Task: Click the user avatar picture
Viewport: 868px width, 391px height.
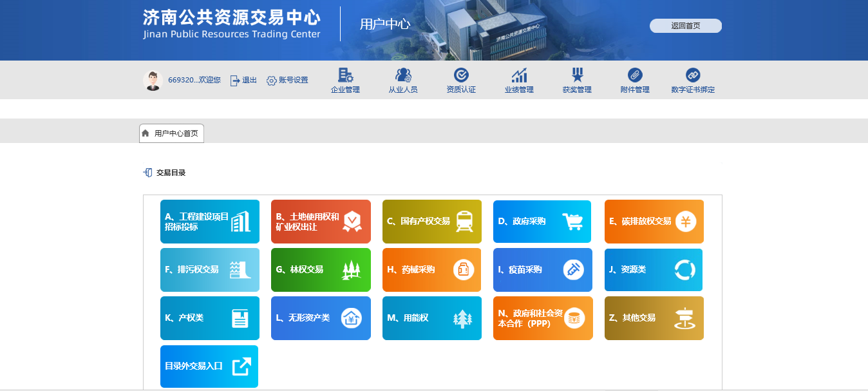Action: click(x=153, y=81)
